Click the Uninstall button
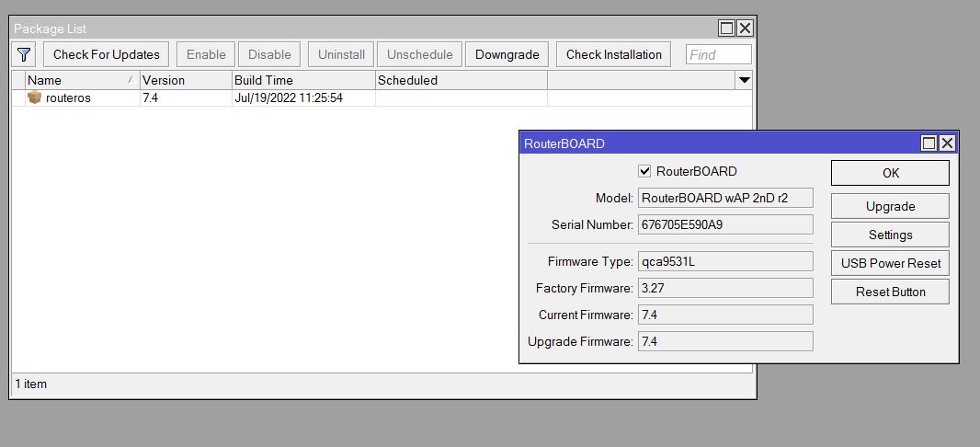Screen dimensions: 980x447 pyautogui.click(x=341, y=54)
